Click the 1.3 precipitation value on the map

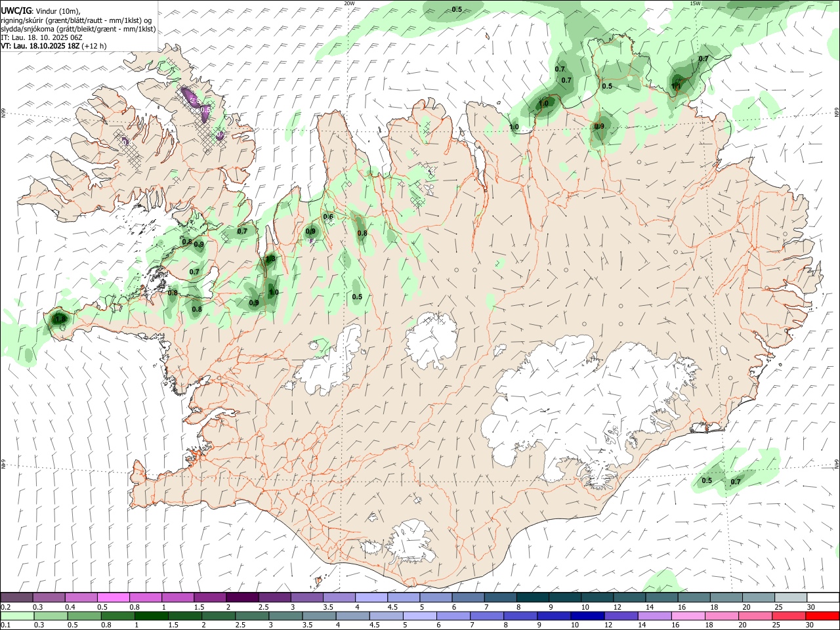click(270, 260)
